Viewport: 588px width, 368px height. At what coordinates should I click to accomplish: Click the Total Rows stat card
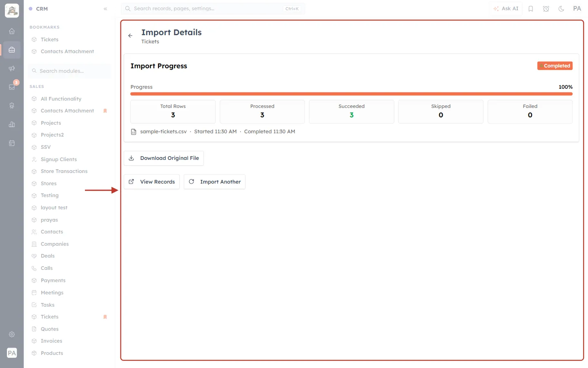coord(173,112)
